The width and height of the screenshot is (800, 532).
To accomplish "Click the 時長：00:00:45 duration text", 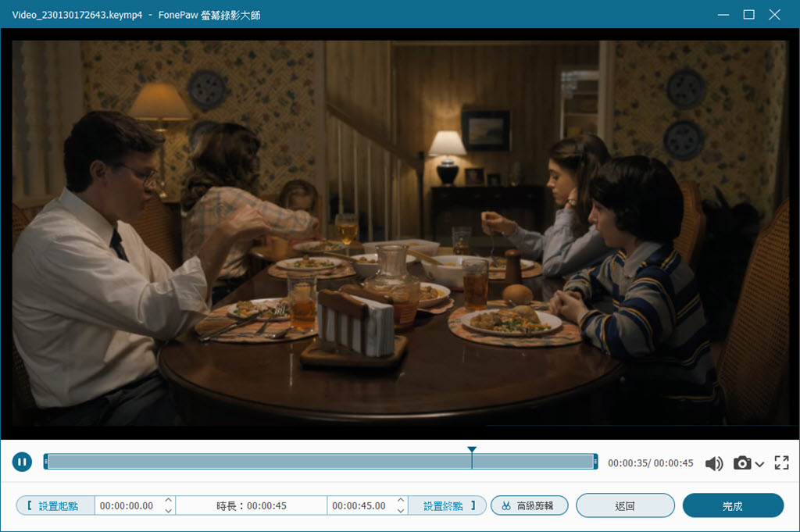I will tap(252, 505).
